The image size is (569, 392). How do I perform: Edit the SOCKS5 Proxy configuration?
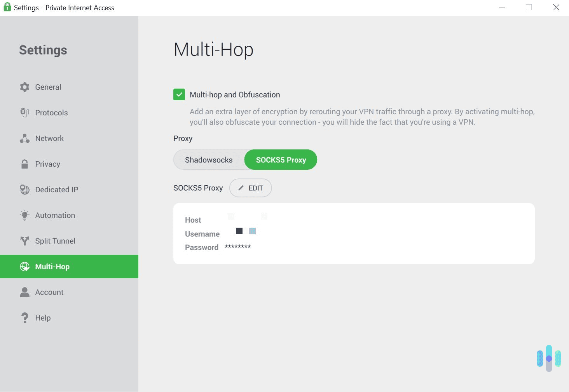pyautogui.click(x=250, y=188)
